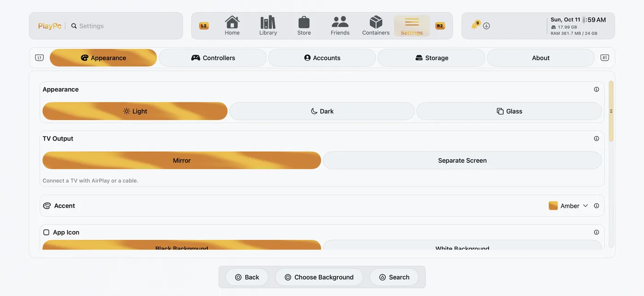Click the 17.99 GB storage readout

(564, 27)
